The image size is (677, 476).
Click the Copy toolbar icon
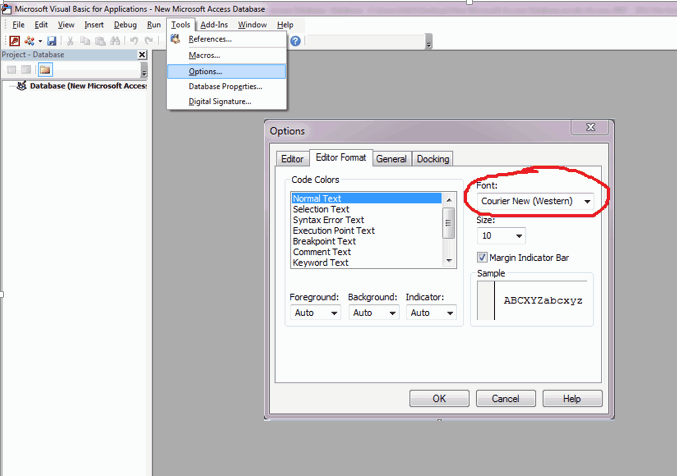pyautogui.click(x=85, y=41)
